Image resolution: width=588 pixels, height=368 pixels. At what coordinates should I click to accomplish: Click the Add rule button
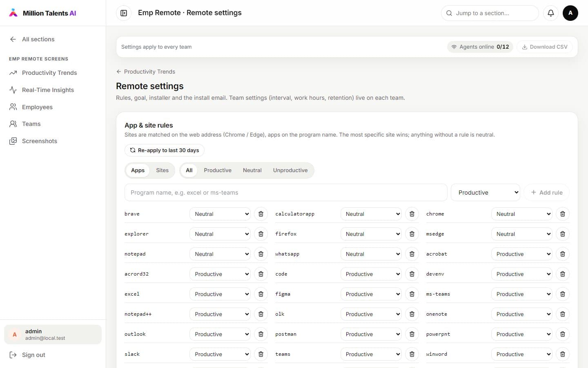point(546,193)
